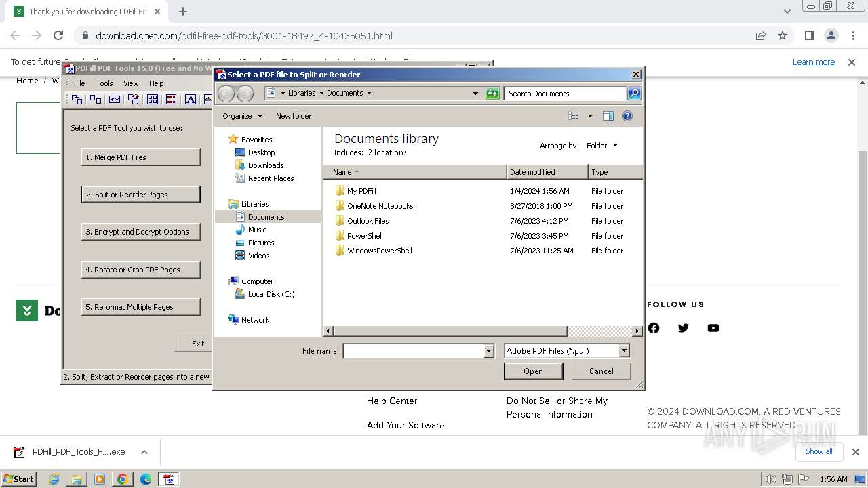Viewport: 868px width, 488px height.
Task: Expand the File name history dropdown
Action: click(x=488, y=351)
